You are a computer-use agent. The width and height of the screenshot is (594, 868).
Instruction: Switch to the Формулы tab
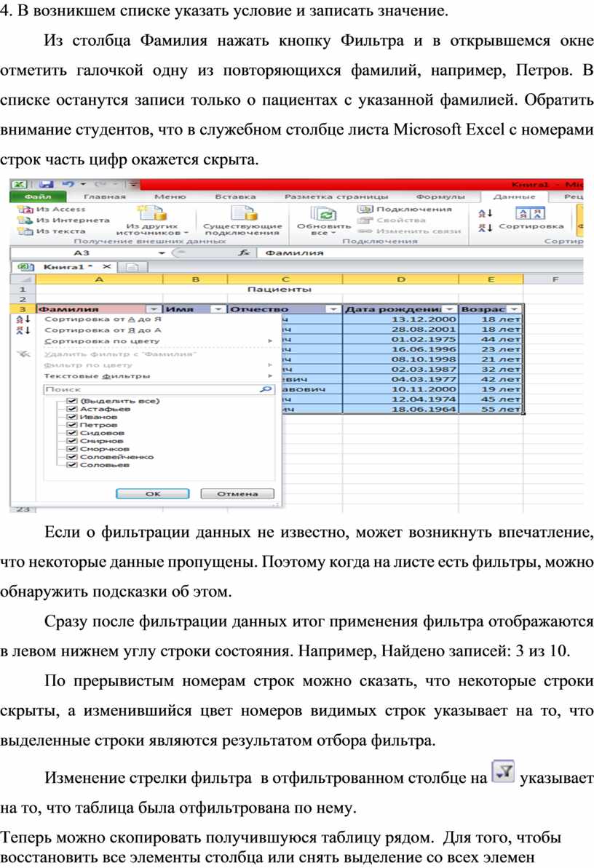click(440, 196)
